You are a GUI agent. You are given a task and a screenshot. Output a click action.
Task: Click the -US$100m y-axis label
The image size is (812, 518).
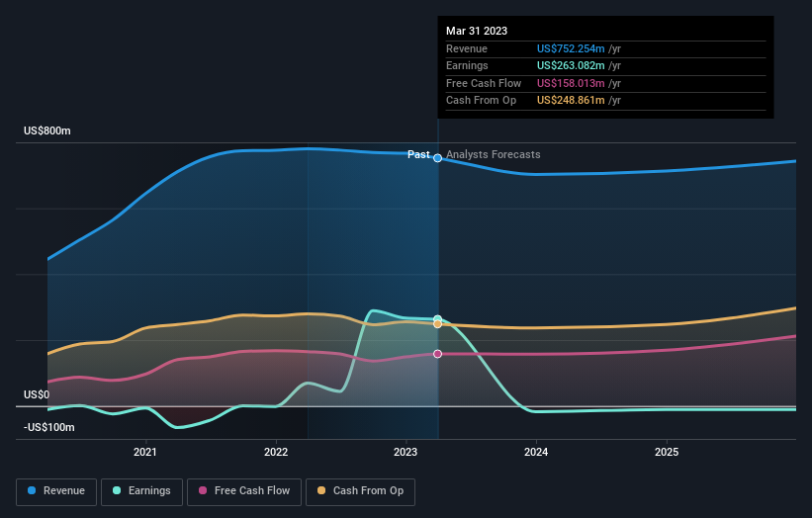[49, 427]
